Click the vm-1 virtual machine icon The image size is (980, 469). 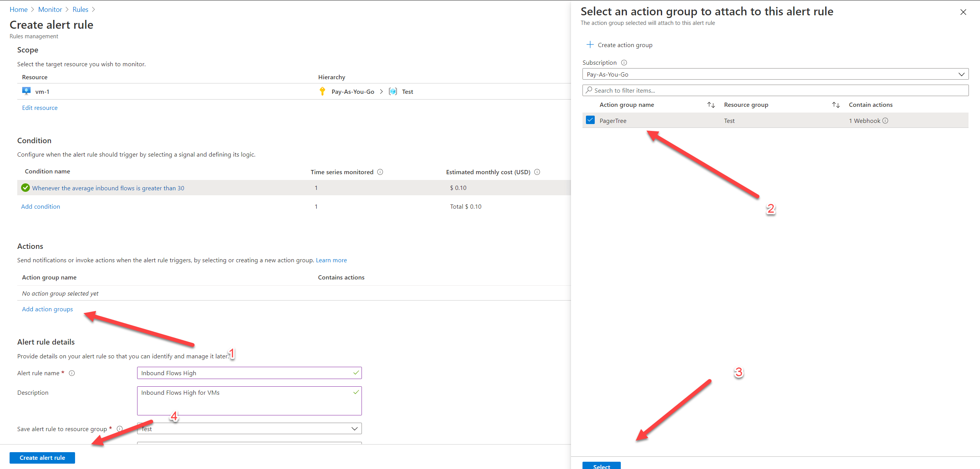click(26, 91)
